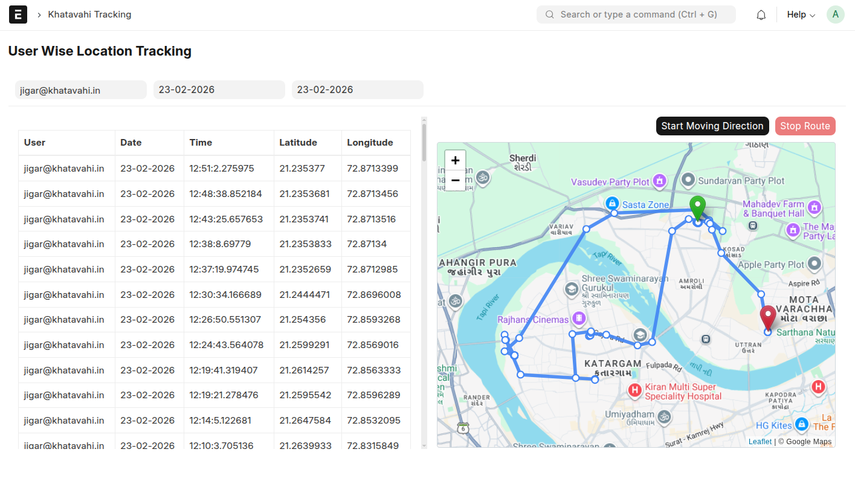855x504 pixels.
Task: Click the HG Kites marker on the map
Action: (802, 425)
